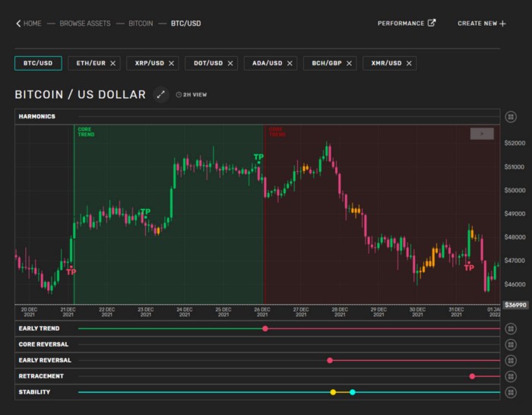Toggle the EARLY TREND grid icon
532x415 pixels.
(511, 328)
